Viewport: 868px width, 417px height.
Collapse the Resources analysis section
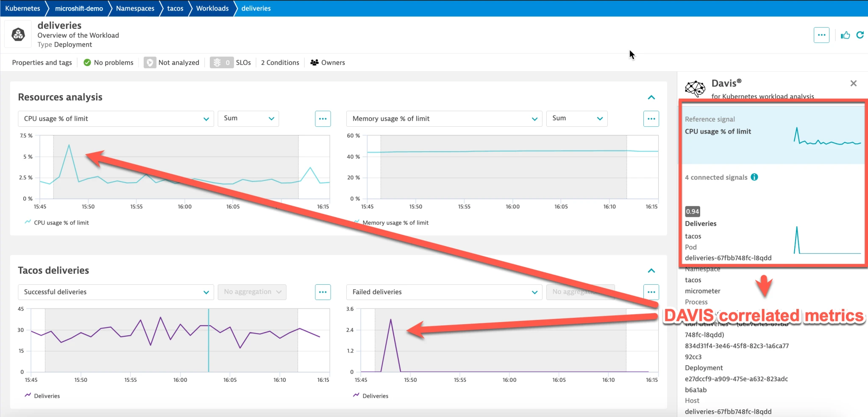click(651, 97)
